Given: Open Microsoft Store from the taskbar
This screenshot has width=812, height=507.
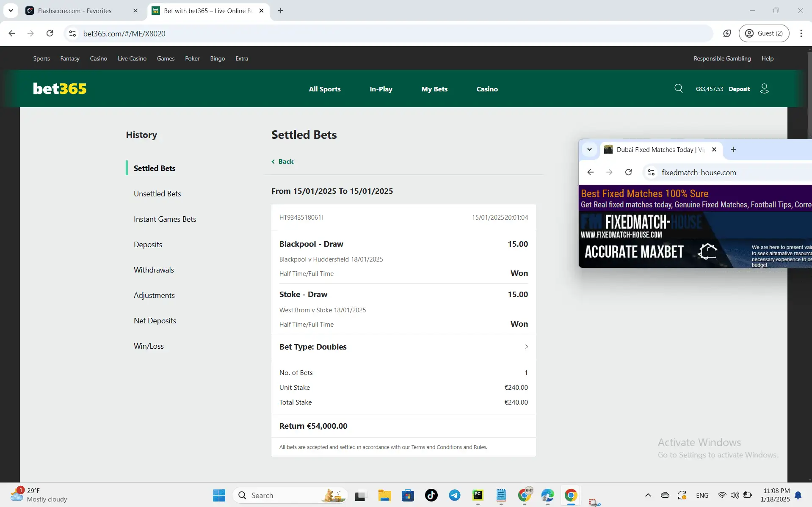Looking at the screenshot, I should click(x=407, y=495).
